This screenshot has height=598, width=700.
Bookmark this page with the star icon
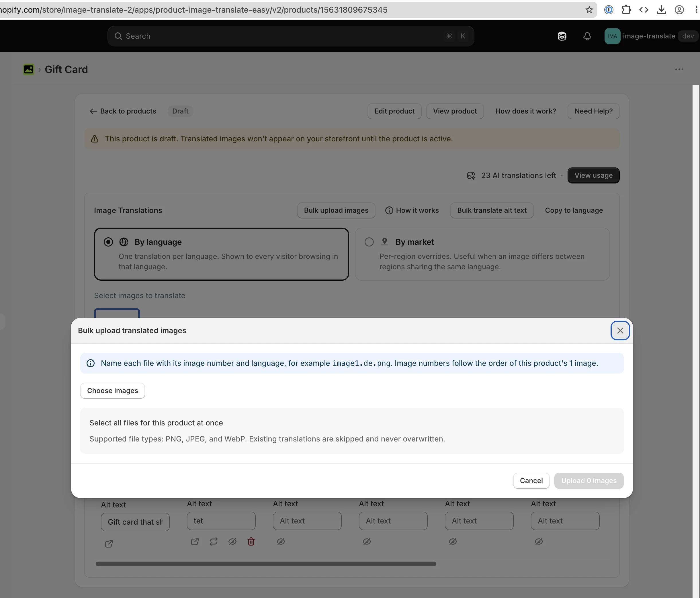point(589,10)
